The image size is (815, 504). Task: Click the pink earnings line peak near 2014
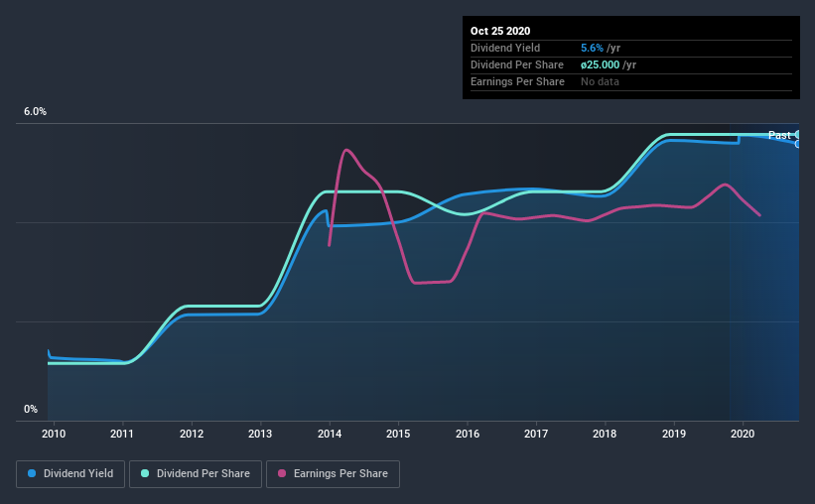point(346,150)
